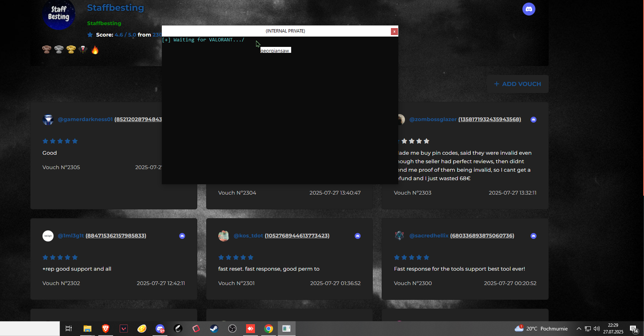
Task: Click Discord badge on kos_tdot's vouch
Action: [x=357, y=236]
